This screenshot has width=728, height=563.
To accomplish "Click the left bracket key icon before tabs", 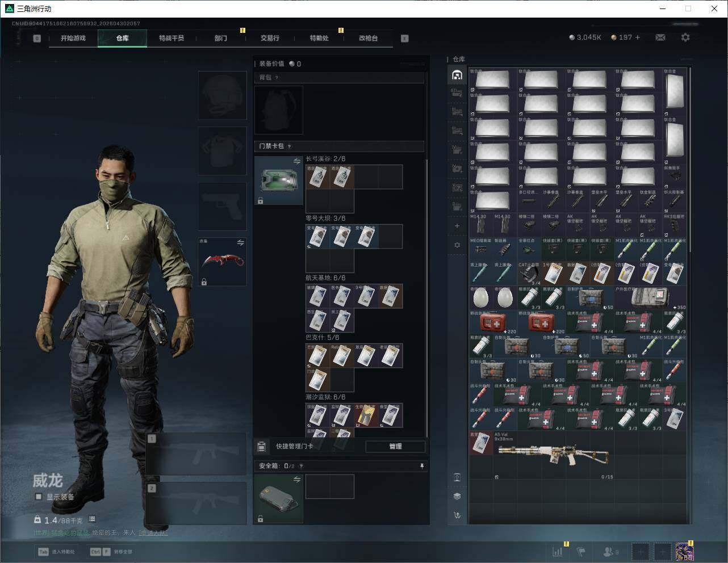I will (x=37, y=39).
